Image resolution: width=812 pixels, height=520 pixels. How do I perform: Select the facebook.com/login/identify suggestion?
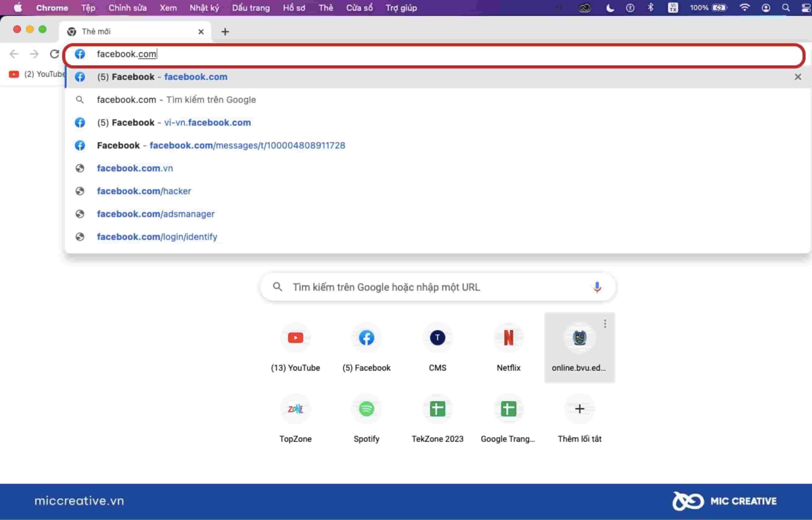pyautogui.click(x=438, y=237)
